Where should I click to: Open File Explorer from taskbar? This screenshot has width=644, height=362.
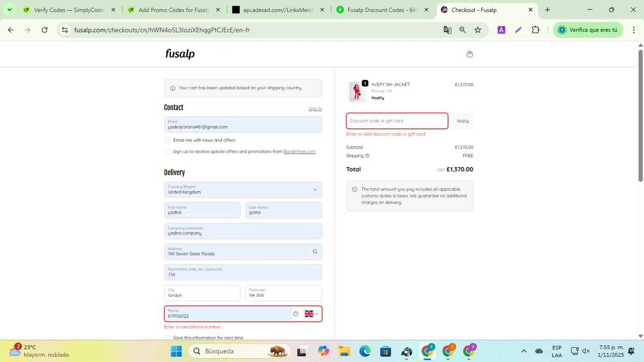[344, 351]
